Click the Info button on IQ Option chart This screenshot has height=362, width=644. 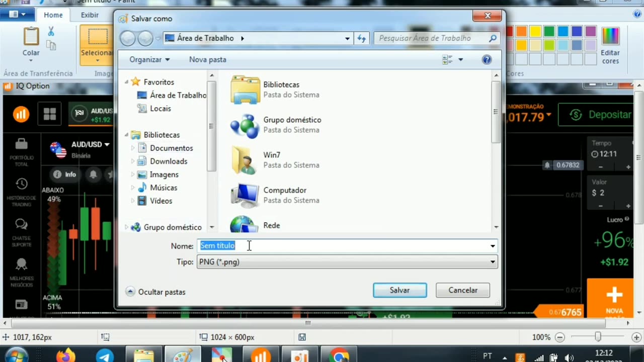coord(65,174)
